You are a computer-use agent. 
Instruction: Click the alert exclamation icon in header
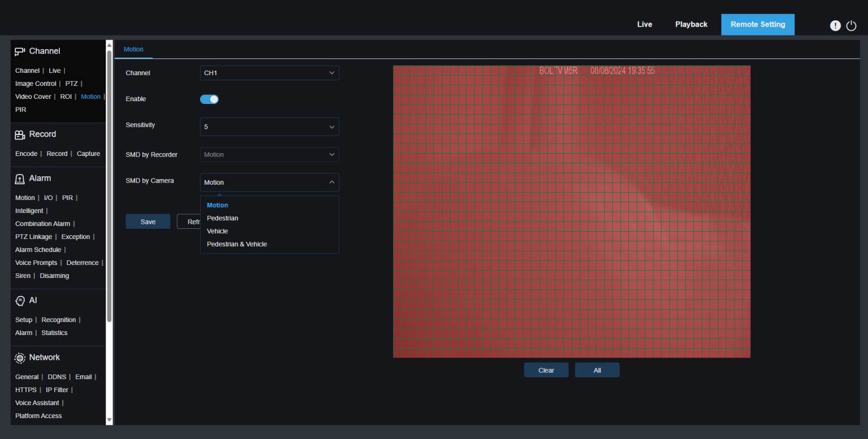tap(835, 25)
